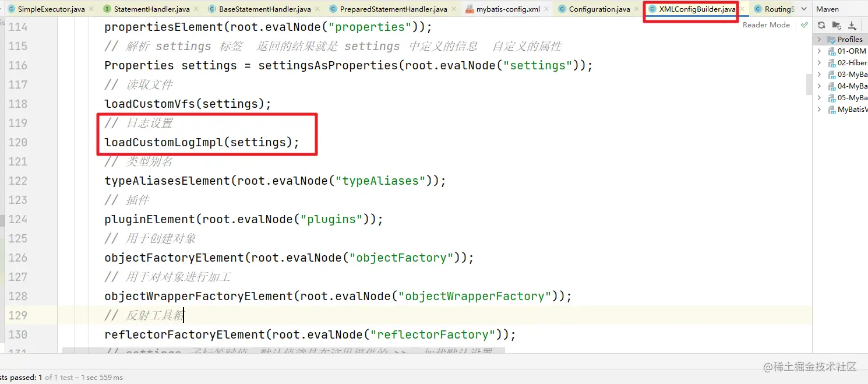Click the 04-MyBa Maven module icon

(831, 86)
